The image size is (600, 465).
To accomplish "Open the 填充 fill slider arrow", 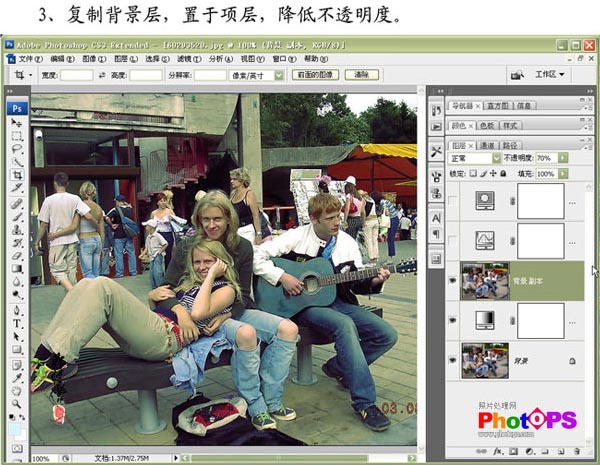I will coord(563,174).
